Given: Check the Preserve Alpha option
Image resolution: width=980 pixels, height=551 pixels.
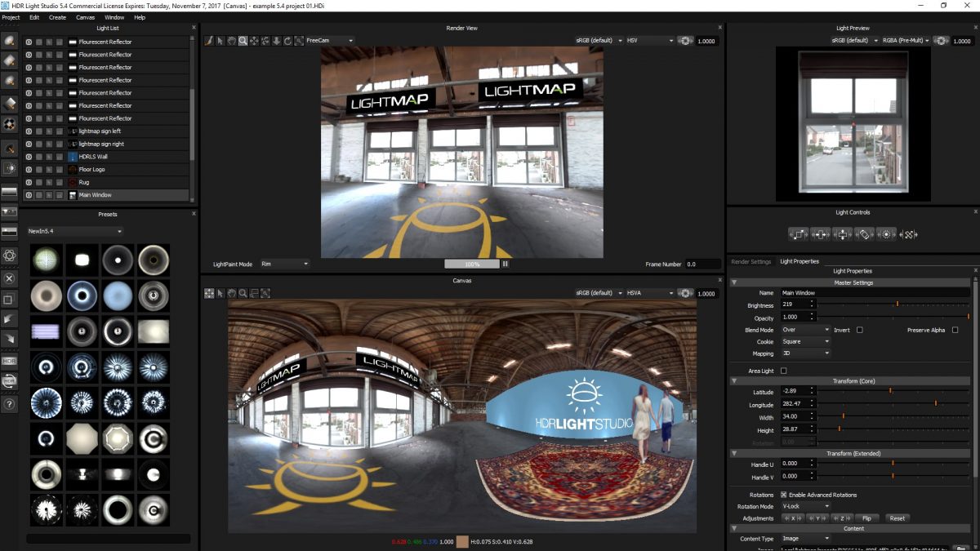Looking at the screenshot, I should click(955, 330).
